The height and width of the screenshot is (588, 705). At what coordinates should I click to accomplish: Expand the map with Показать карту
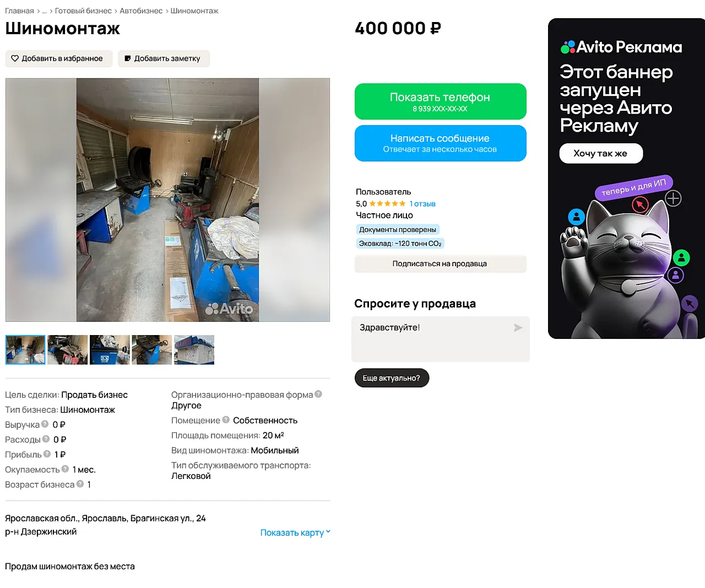point(295,532)
